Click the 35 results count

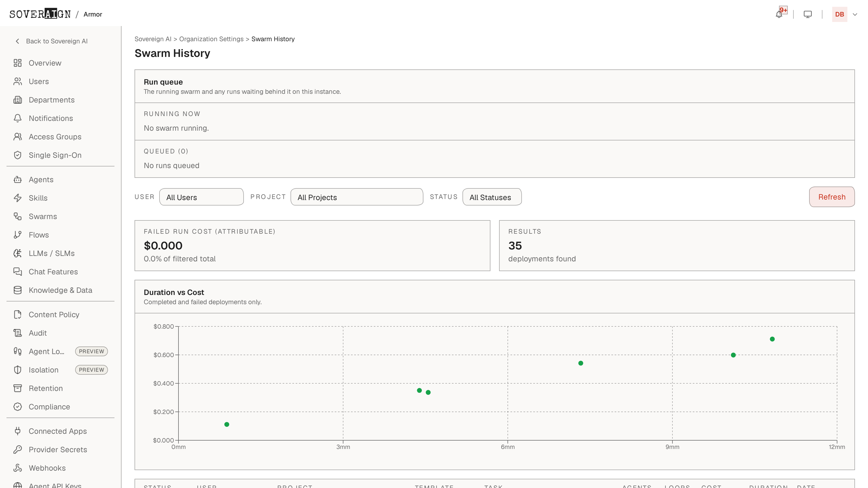(515, 246)
